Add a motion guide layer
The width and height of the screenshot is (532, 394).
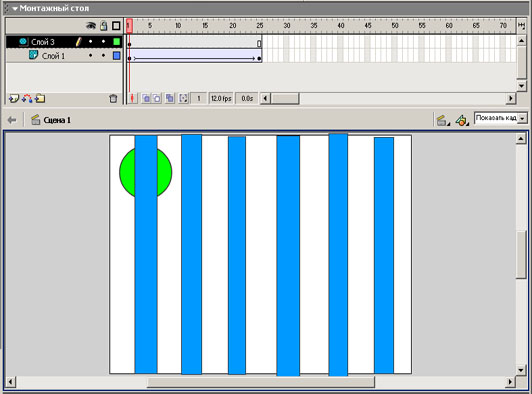pos(27,99)
